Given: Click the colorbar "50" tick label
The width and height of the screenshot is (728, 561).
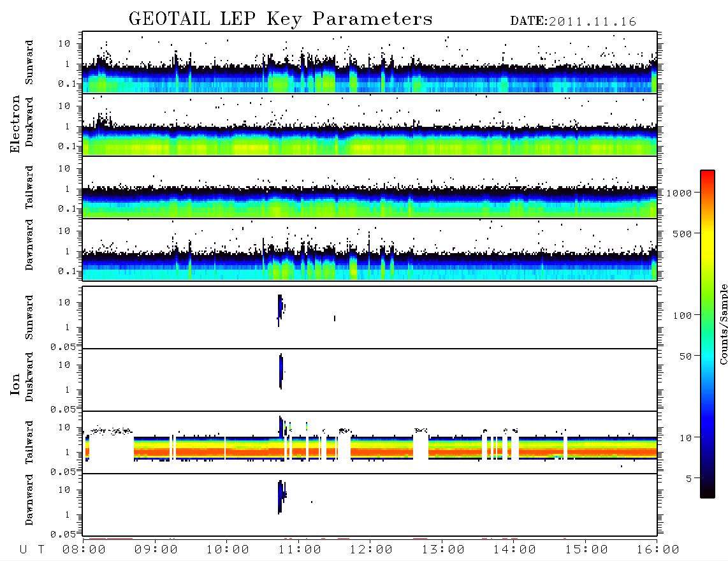Looking at the screenshot, I should pyautogui.click(x=685, y=356).
